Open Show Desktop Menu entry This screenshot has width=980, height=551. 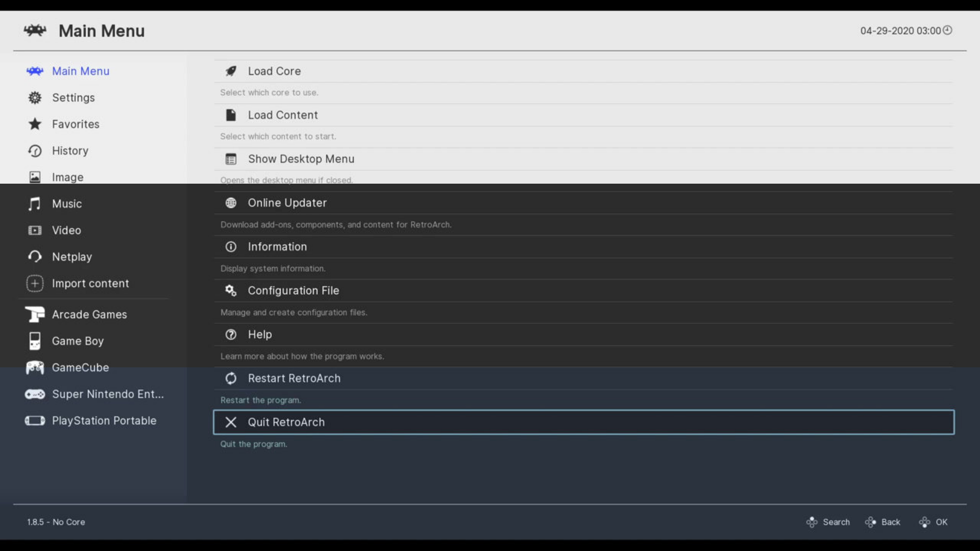(x=583, y=159)
